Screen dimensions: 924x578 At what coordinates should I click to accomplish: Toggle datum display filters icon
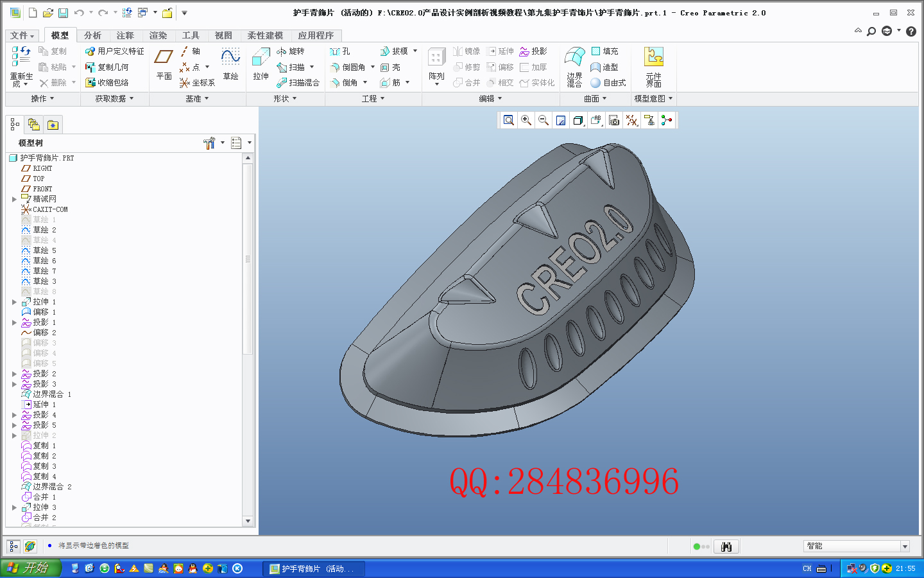coord(632,120)
